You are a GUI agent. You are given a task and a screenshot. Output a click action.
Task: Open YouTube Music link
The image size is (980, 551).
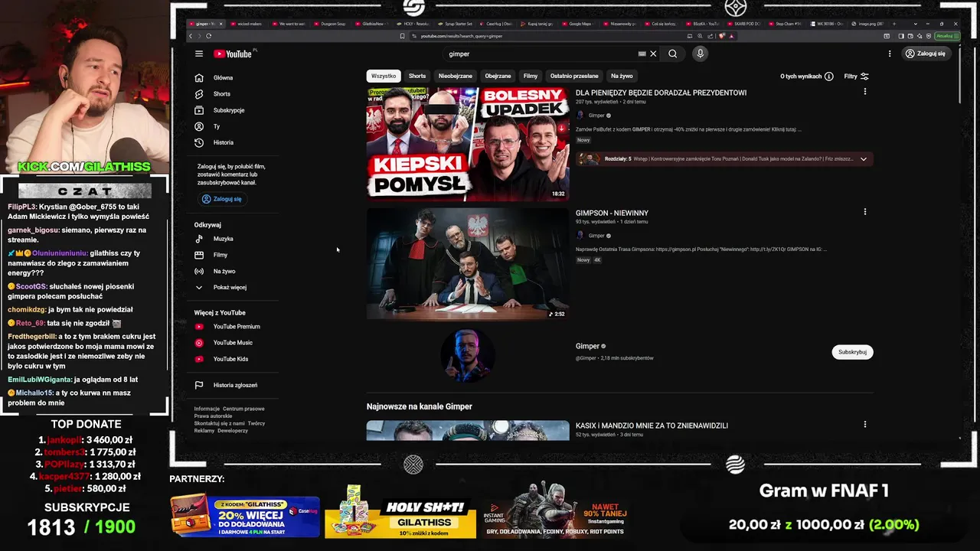click(233, 343)
